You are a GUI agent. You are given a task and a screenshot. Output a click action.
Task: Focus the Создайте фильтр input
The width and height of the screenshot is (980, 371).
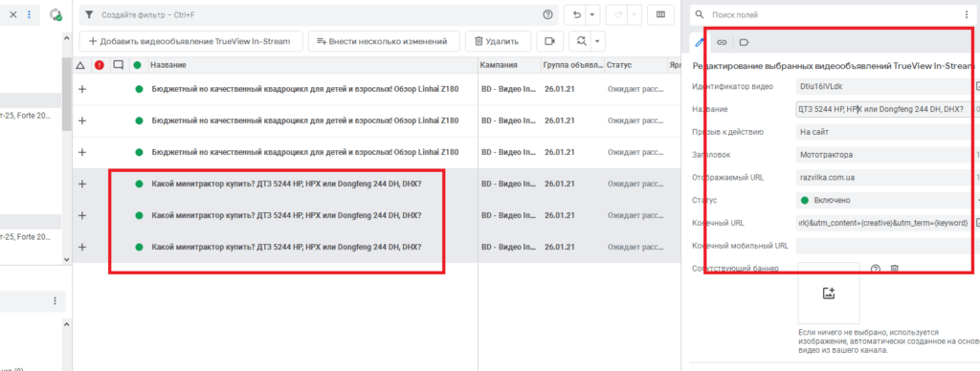(x=319, y=14)
